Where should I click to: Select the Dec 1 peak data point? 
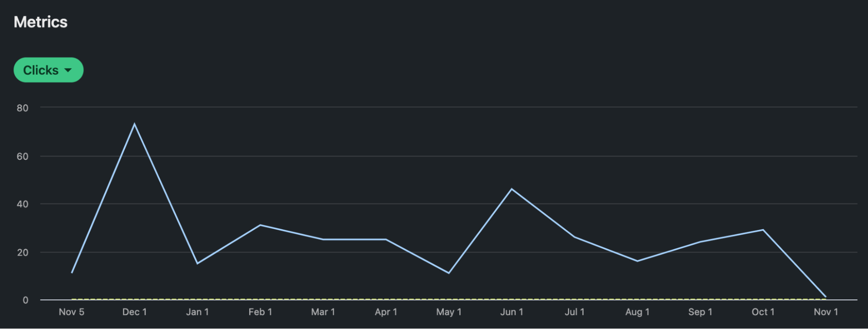coord(135,124)
